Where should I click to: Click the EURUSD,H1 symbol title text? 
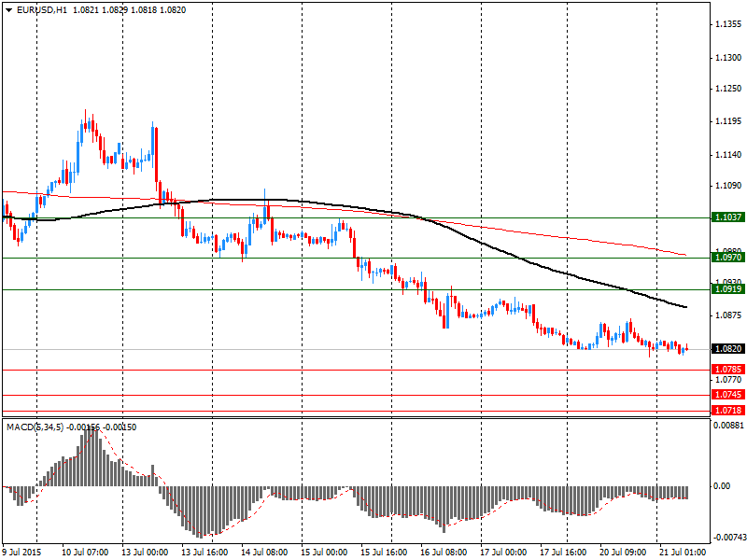tap(42, 10)
